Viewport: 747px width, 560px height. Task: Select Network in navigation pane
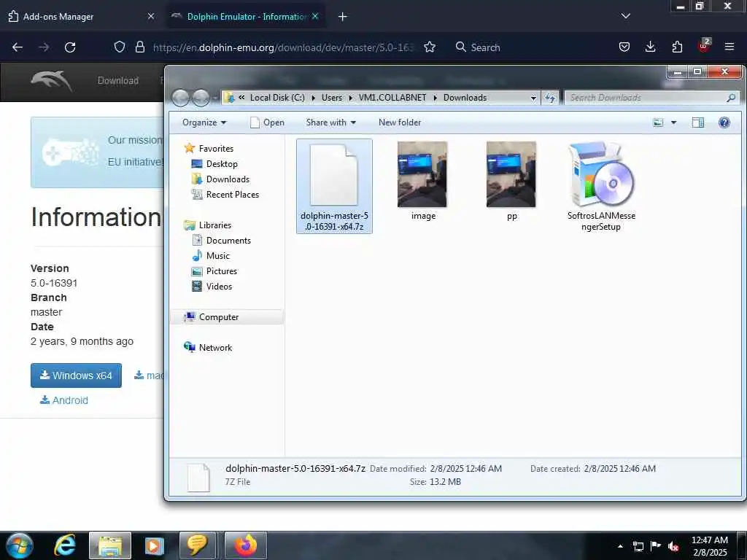point(215,348)
